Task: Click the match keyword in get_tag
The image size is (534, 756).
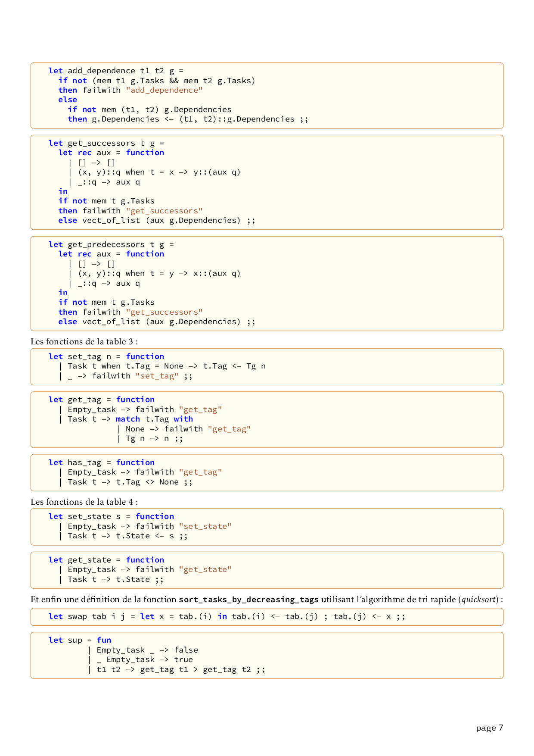Action: tap(128, 419)
